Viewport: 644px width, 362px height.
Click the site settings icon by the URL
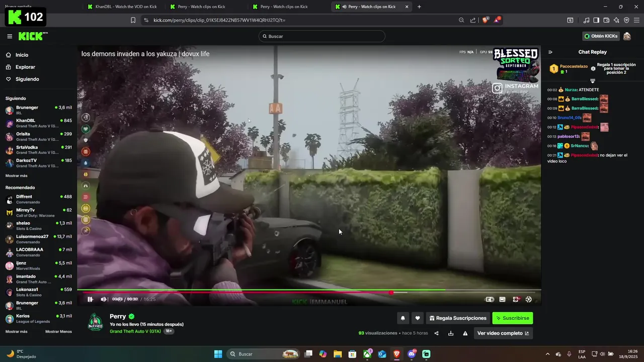click(x=146, y=20)
